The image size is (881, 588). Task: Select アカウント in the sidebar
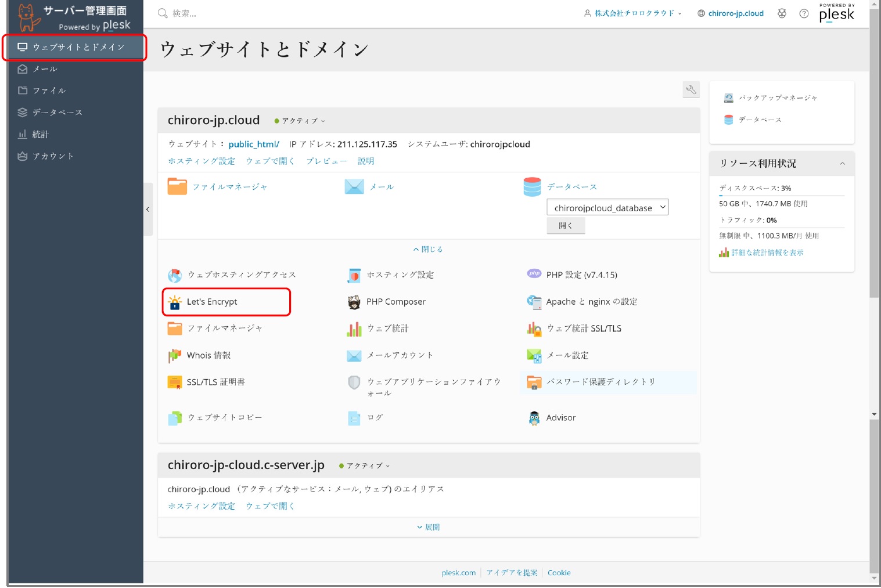click(x=75, y=156)
